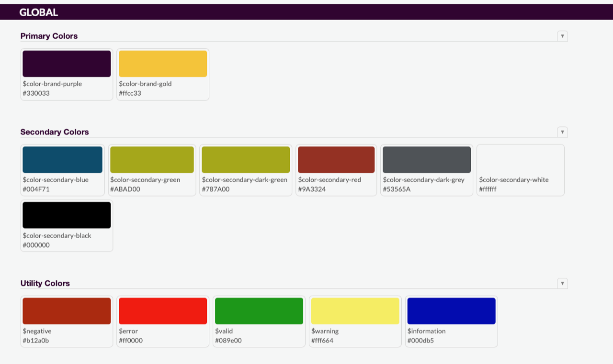Image resolution: width=613 pixels, height=364 pixels.
Task: Click the $information variable name
Action: point(427,331)
